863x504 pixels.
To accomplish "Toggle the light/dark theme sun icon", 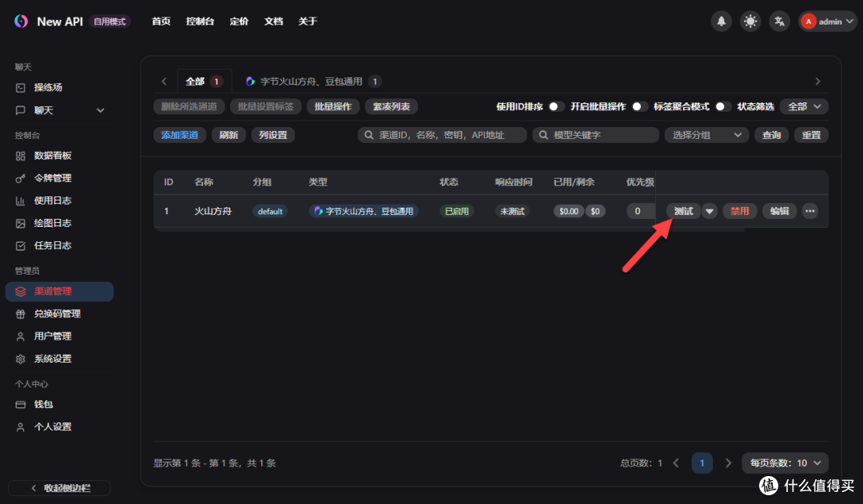I will pos(750,22).
